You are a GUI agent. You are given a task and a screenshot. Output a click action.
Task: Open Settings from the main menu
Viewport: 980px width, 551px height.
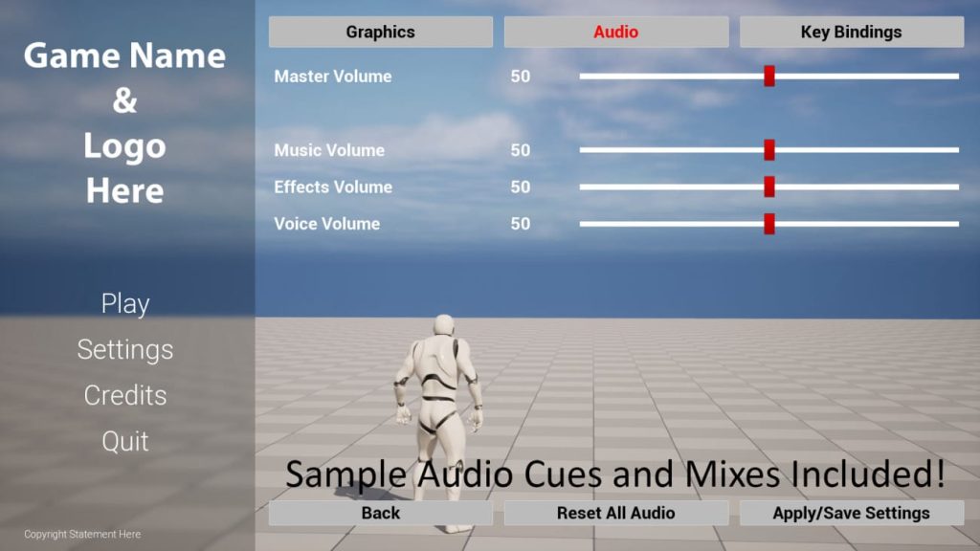125,349
